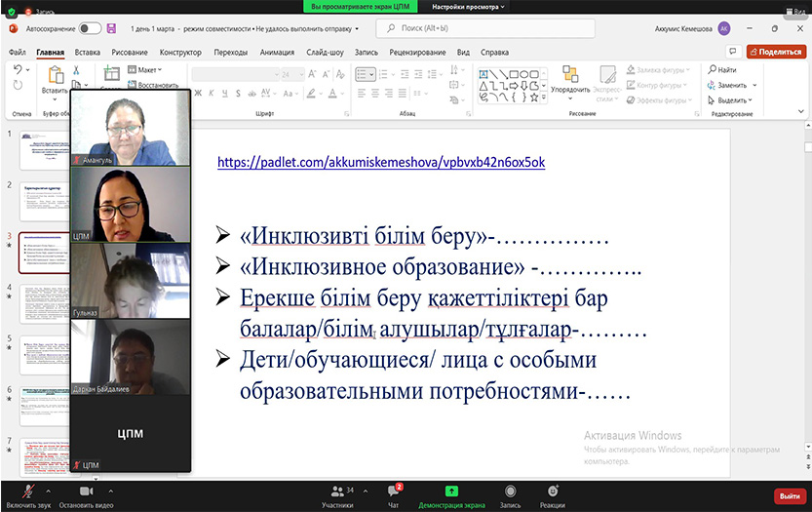Open the Zoom Чат panel

click(394, 492)
